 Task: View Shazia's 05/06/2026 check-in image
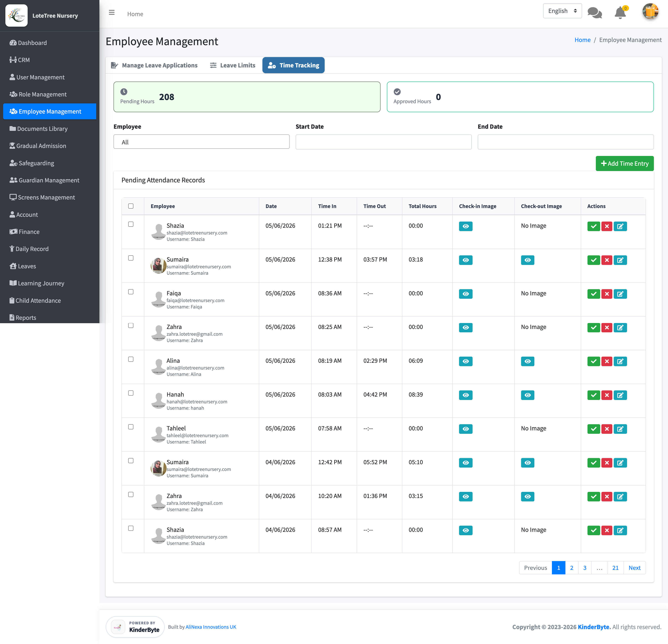point(466,226)
